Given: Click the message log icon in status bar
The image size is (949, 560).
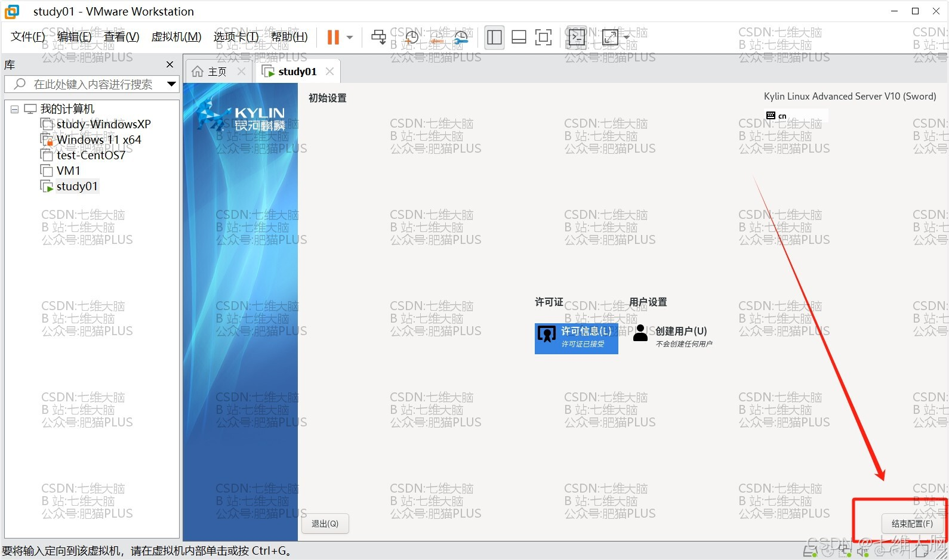Looking at the screenshot, I should point(922,552).
